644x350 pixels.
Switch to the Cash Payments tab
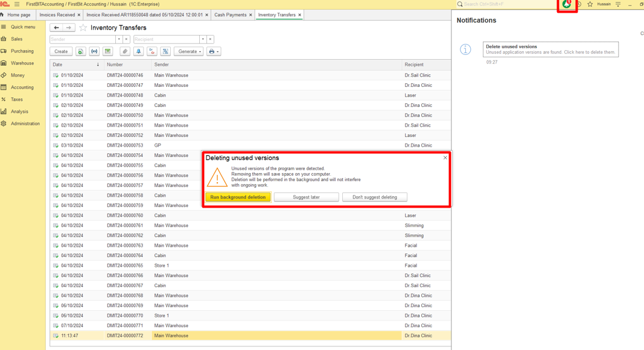click(230, 15)
